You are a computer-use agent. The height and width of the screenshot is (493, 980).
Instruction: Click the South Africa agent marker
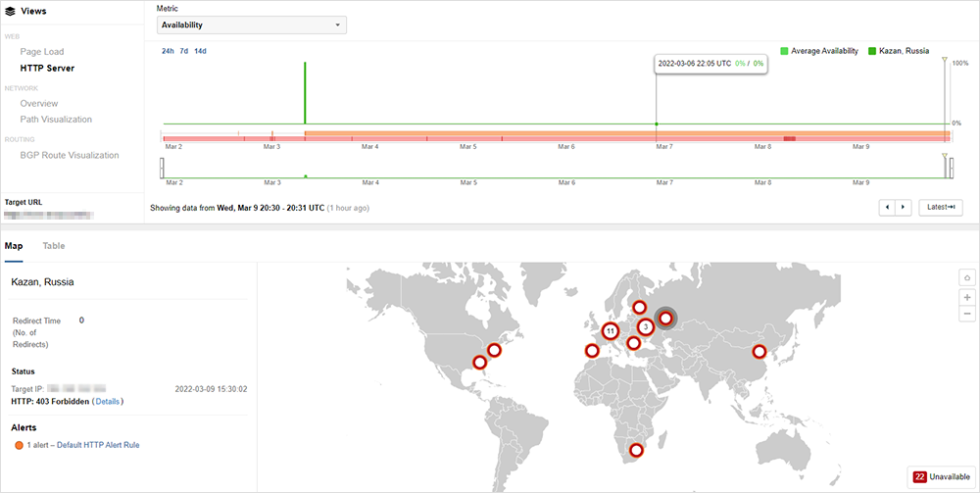(x=637, y=450)
